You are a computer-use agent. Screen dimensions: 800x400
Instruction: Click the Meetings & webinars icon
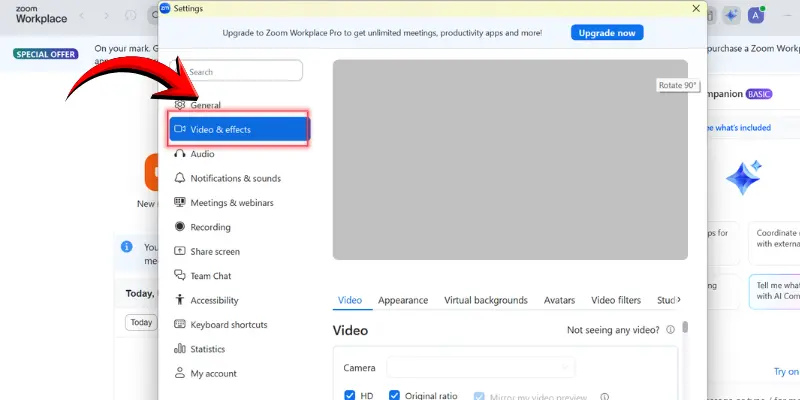point(180,202)
